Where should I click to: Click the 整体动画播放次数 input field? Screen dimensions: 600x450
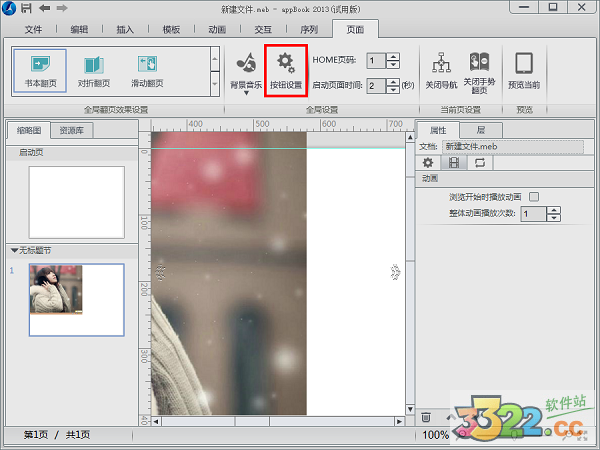[x=533, y=214]
